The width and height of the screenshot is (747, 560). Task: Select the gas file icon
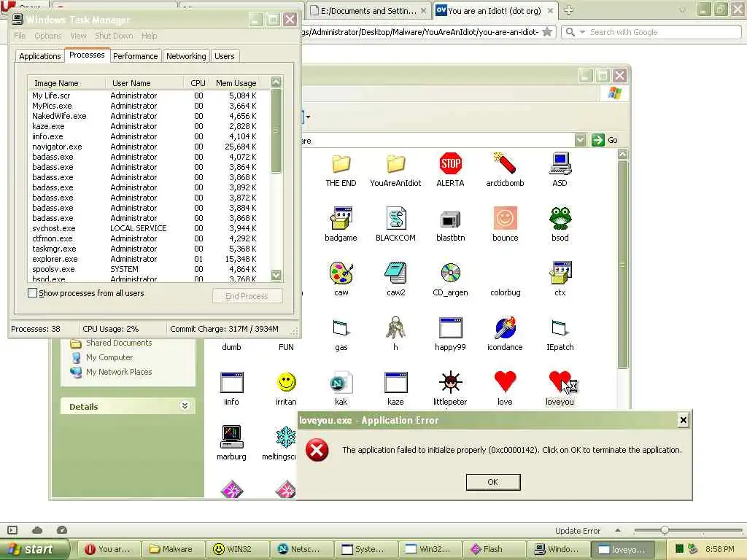click(341, 328)
